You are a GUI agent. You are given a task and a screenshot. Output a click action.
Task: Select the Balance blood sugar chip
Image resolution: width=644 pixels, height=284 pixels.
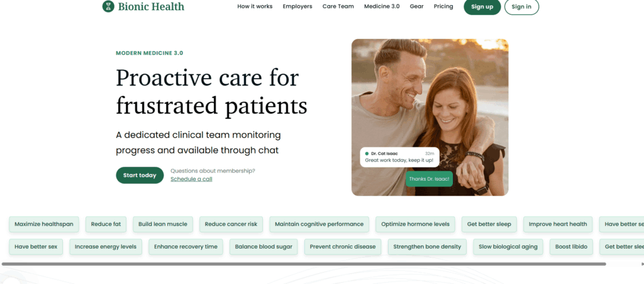264,247
